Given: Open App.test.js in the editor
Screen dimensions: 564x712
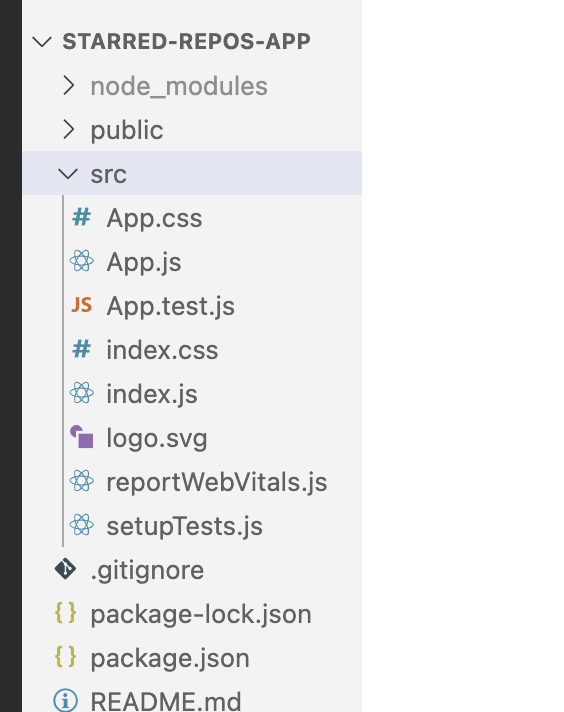Looking at the screenshot, I should point(171,306).
